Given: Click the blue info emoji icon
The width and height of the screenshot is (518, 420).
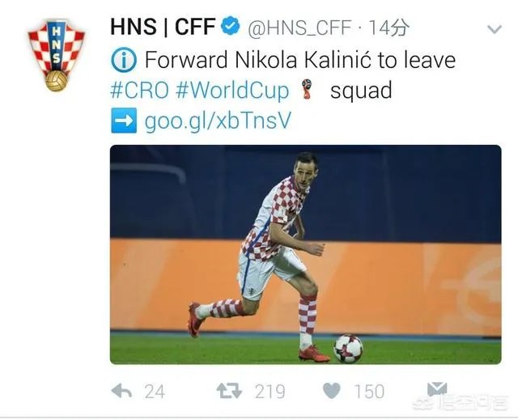Looking at the screenshot, I should 124,60.
